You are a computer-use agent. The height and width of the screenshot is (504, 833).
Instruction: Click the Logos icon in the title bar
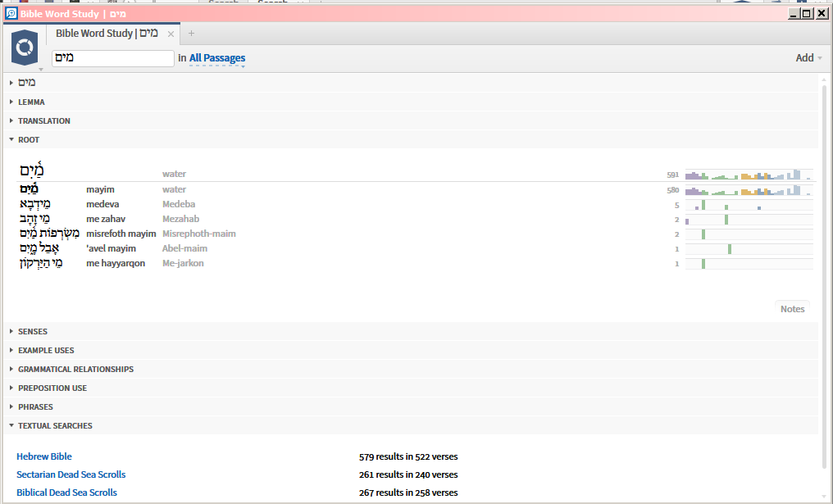point(11,13)
